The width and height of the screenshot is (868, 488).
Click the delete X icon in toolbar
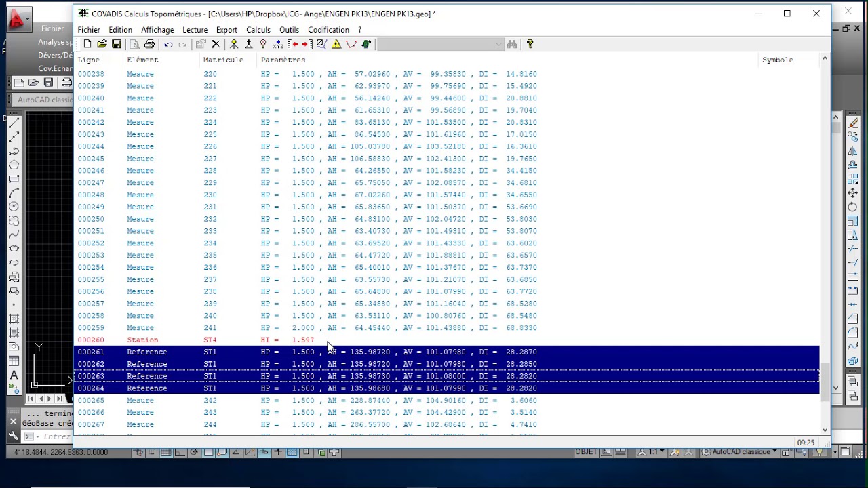tap(216, 44)
